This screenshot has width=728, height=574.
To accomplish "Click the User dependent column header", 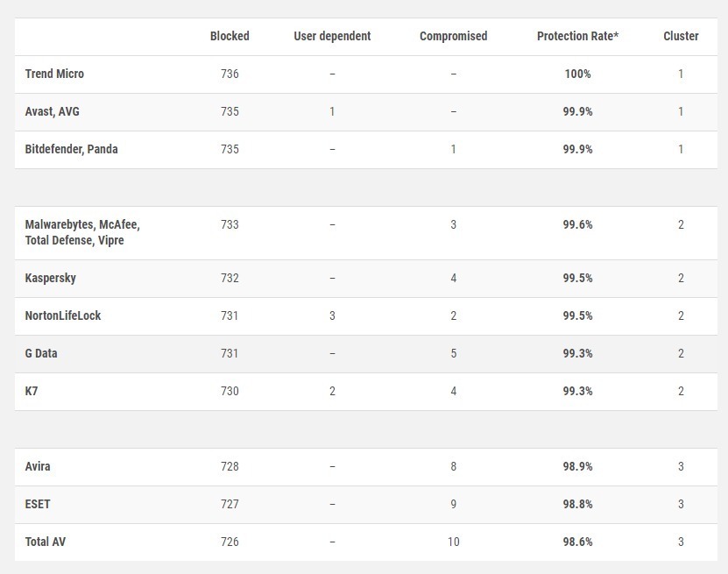I will (x=332, y=36).
